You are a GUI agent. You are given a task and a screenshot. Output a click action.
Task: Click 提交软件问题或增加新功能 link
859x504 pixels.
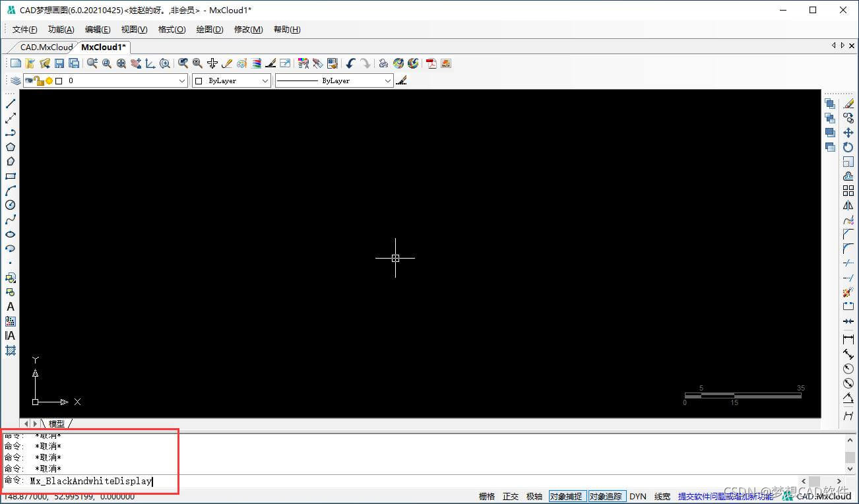(725, 496)
